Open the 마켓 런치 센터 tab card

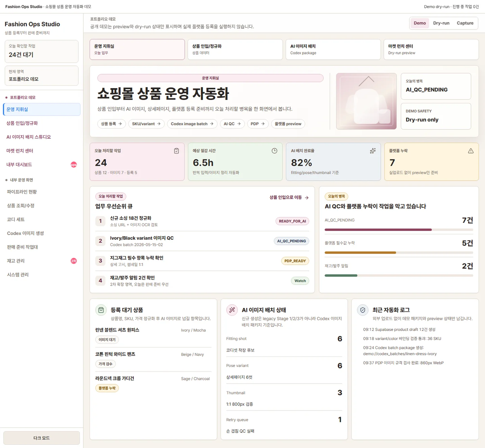click(x=431, y=49)
